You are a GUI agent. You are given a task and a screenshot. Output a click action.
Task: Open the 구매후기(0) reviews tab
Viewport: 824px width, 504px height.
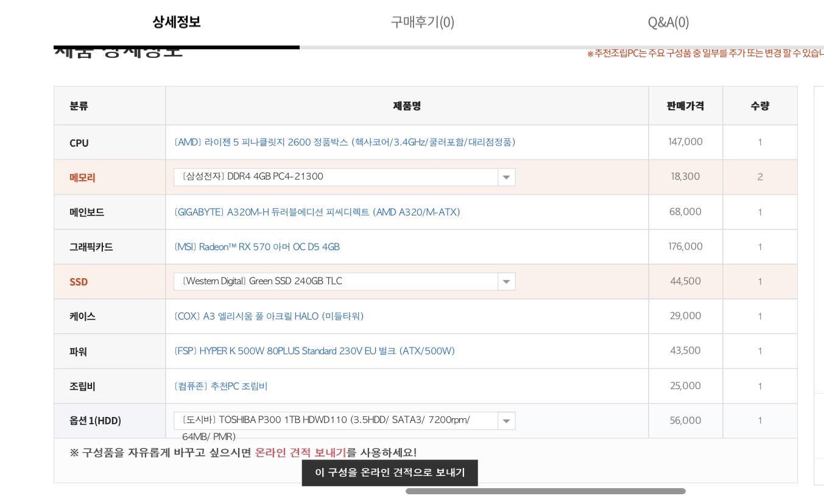pos(422,23)
